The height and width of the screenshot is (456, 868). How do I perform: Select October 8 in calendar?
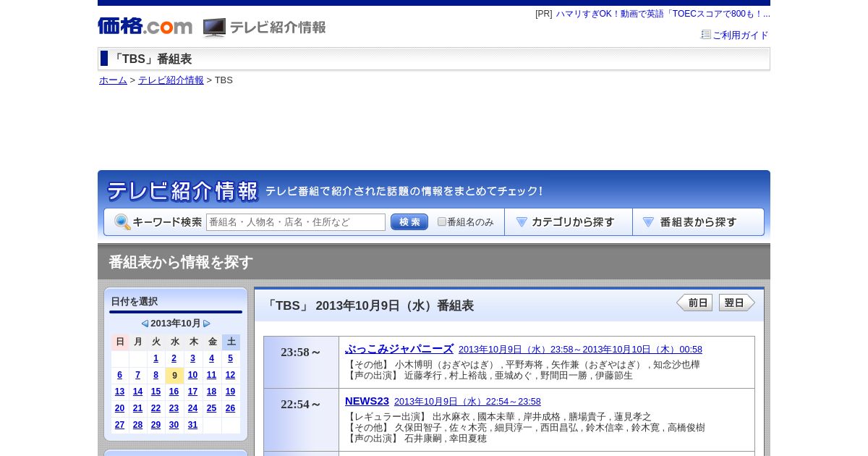coord(156,375)
